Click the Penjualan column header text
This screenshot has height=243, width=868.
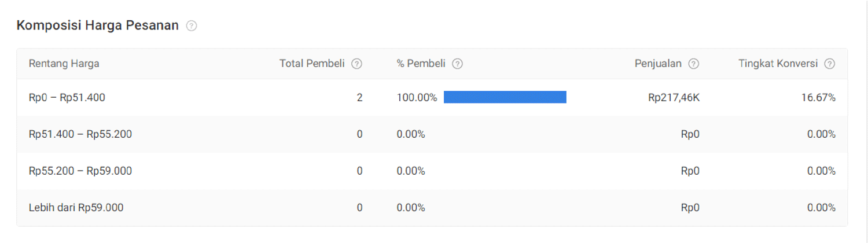658,64
